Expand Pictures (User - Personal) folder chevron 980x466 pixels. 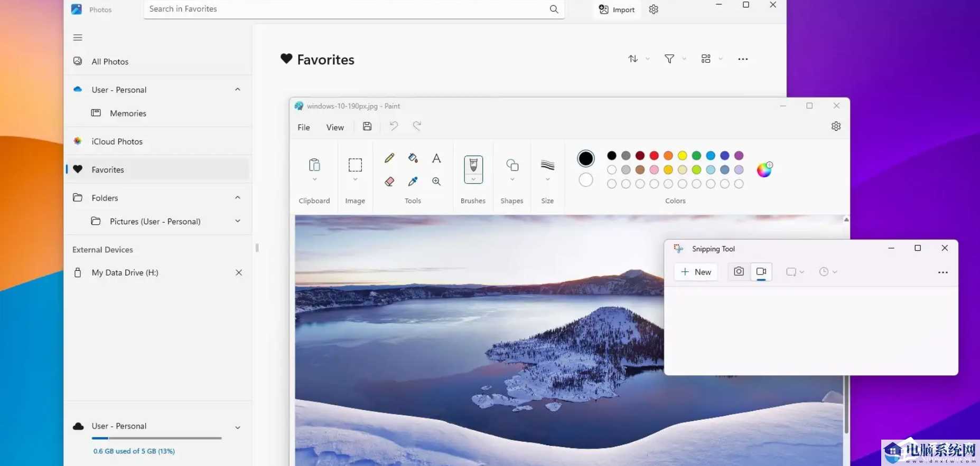[238, 221]
